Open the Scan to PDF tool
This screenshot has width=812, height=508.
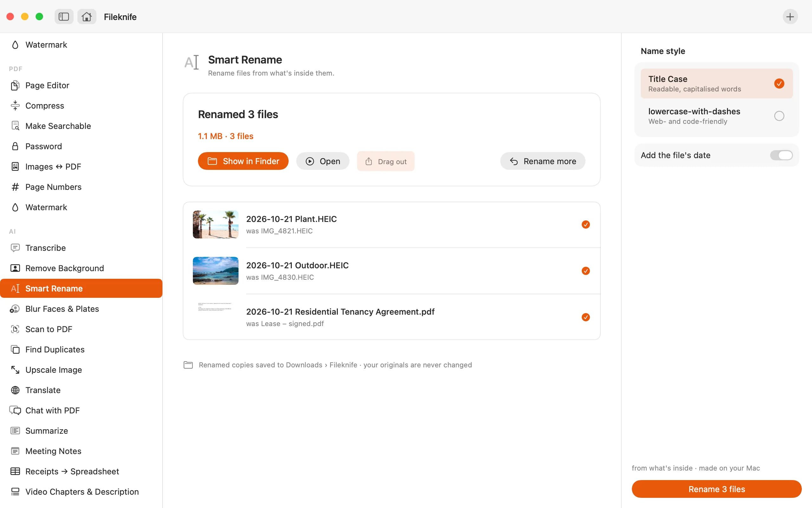[x=81, y=329]
